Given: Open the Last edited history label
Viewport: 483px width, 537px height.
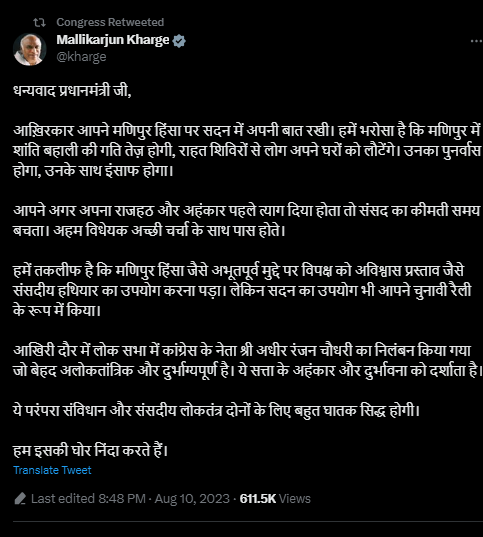Looking at the screenshot, I should [88, 499].
